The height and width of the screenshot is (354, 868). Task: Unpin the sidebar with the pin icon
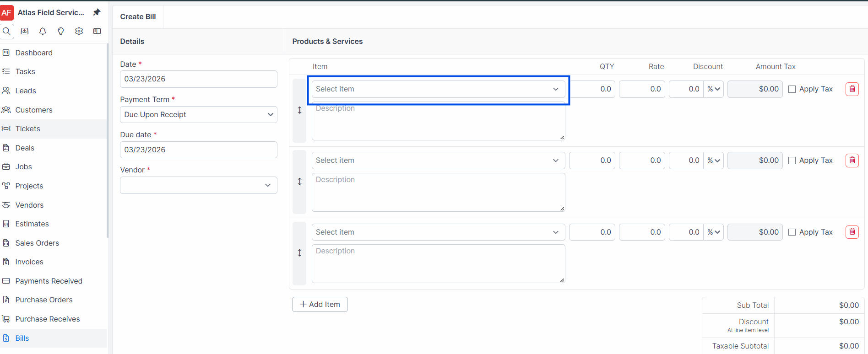tap(97, 12)
